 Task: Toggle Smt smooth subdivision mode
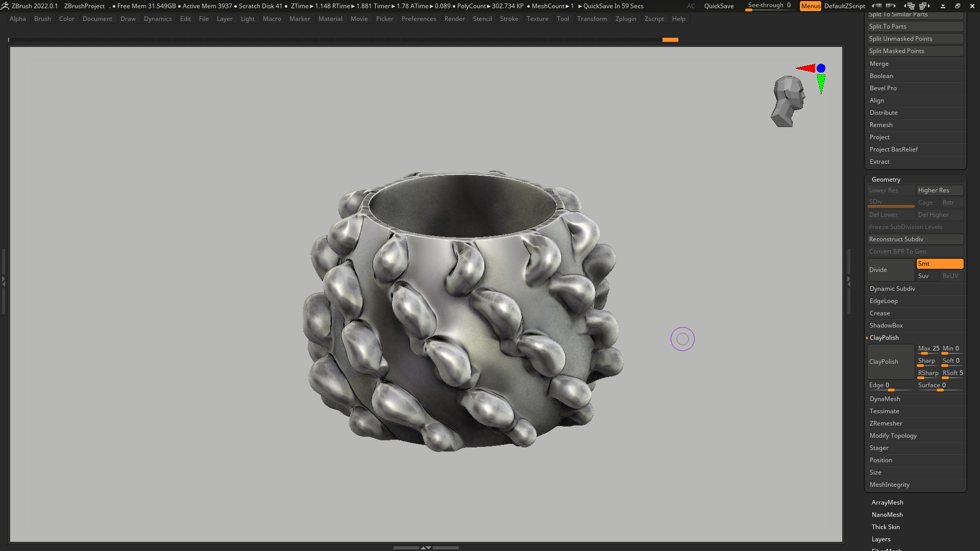[x=940, y=264]
